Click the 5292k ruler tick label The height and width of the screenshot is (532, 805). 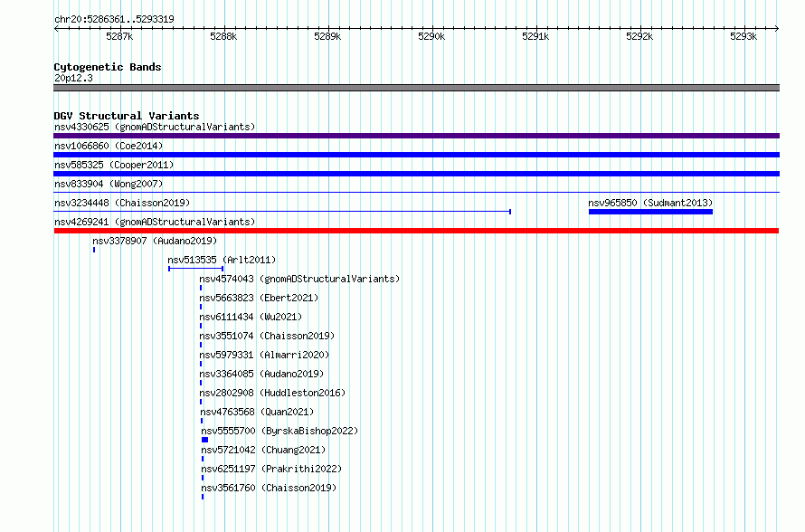click(639, 36)
